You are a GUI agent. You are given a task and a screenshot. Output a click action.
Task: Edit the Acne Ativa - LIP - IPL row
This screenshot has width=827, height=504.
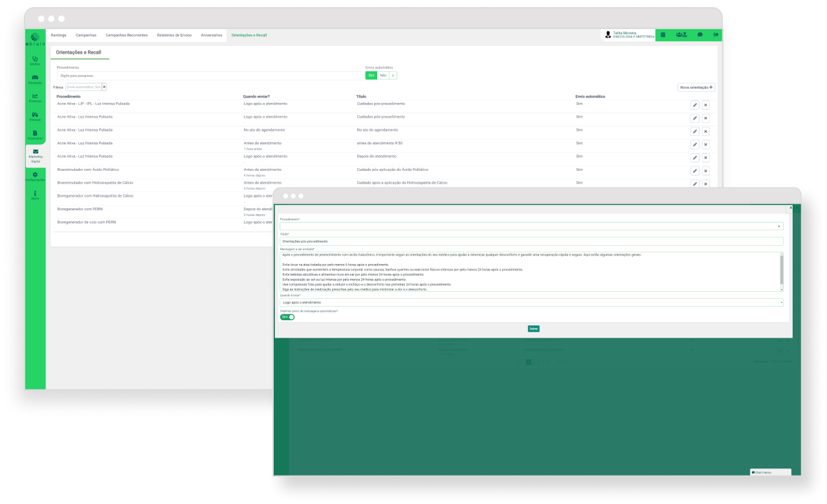point(694,105)
